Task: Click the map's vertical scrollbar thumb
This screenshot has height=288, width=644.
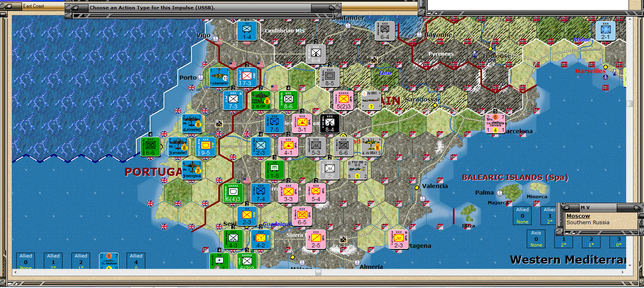Action: click(x=629, y=104)
